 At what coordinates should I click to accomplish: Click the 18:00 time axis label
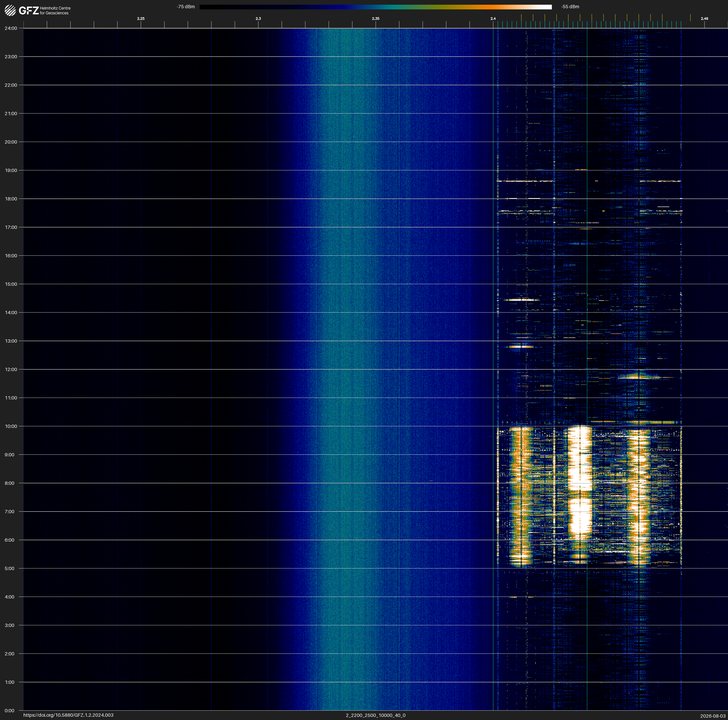[x=11, y=199]
